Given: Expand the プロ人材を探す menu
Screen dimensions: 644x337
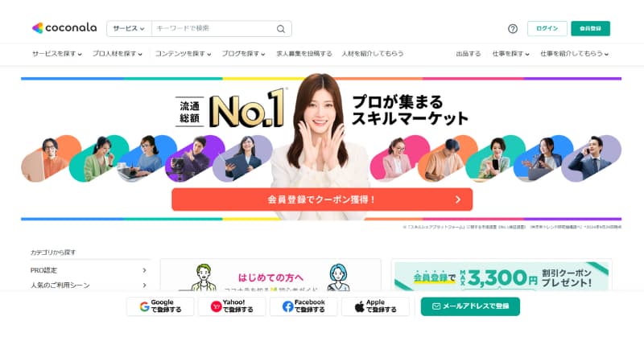Looking at the screenshot, I should pyautogui.click(x=117, y=54).
